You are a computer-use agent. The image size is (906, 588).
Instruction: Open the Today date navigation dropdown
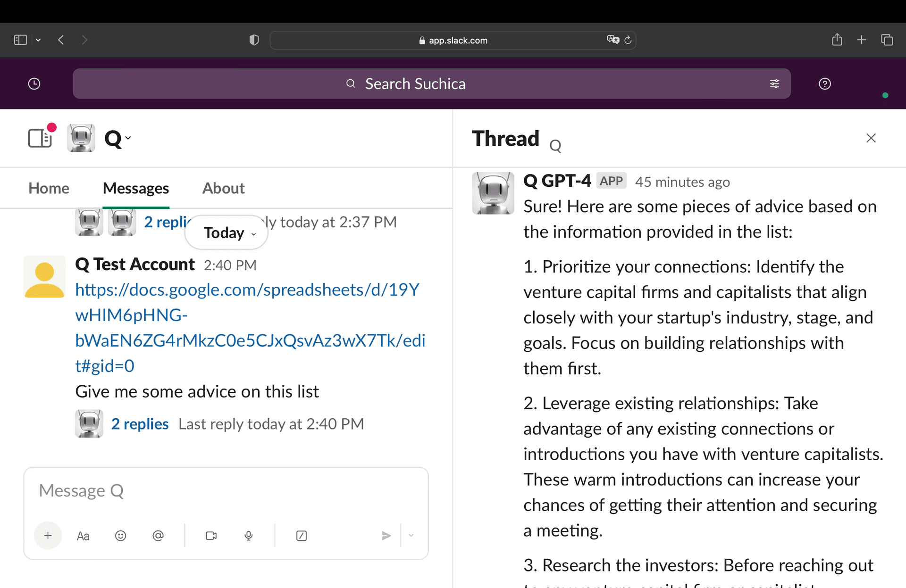[x=226, y=232]
